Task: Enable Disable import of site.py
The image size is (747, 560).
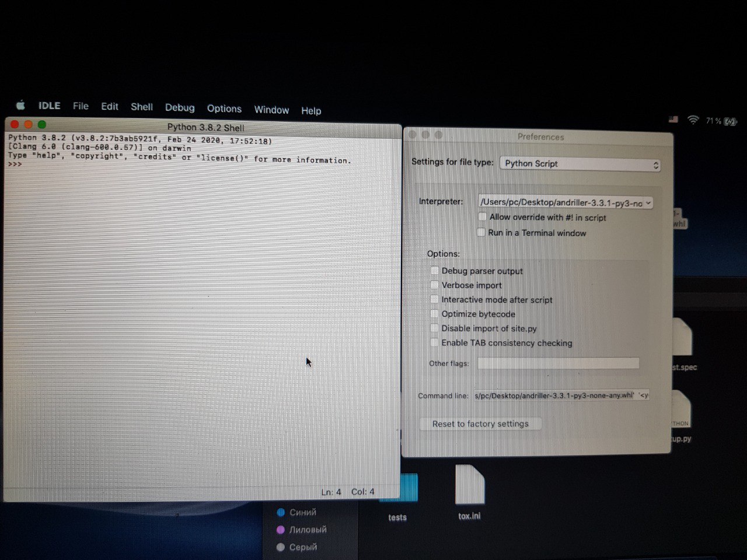Action: coord(434,328)
